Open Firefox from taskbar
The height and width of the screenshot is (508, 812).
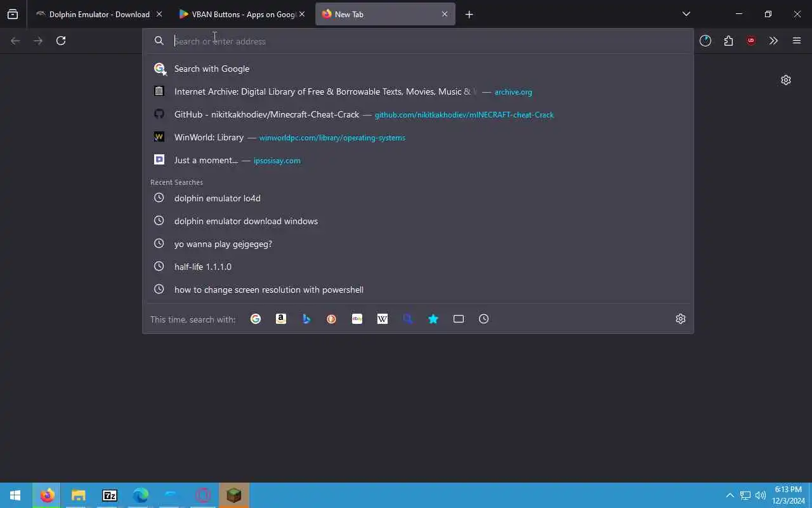[x=47, y=495]
